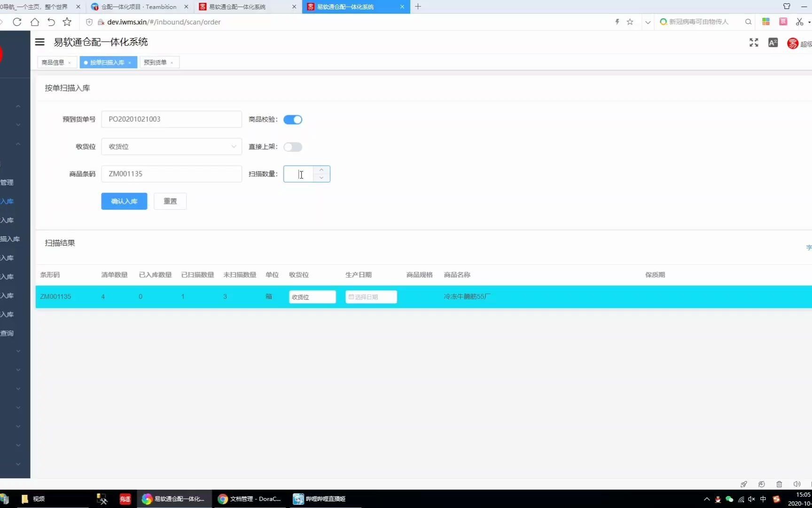This screenshot has width=812, height=508.
Task: Increase 扫描数量 with the up arrow
Action: 321,170
